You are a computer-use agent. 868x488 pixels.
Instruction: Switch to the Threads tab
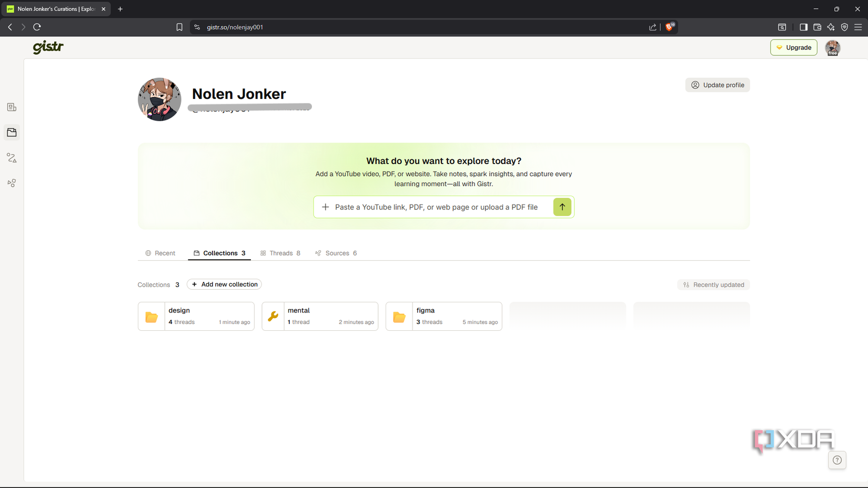pyautogui.click(x=280, y=253)
